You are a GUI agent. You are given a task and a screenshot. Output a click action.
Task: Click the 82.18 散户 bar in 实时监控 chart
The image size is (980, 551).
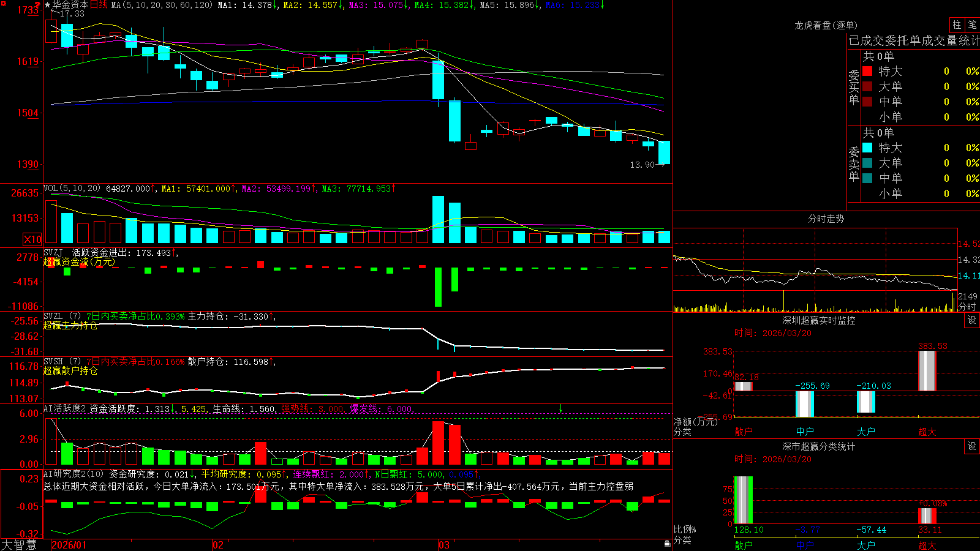pos(744,386)
